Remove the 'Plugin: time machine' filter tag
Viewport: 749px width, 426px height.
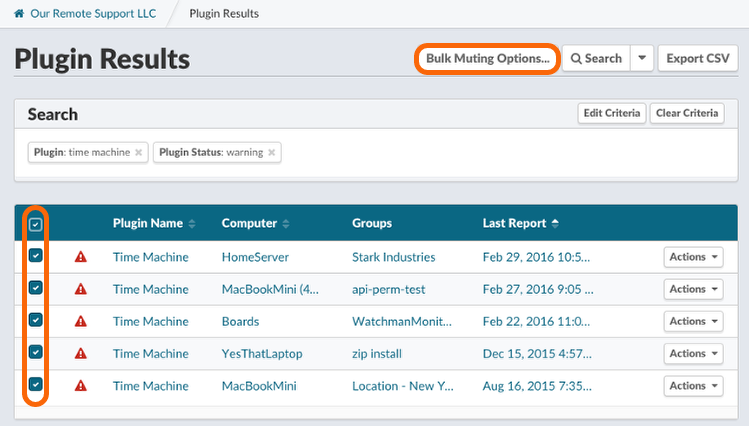point(139,152)
